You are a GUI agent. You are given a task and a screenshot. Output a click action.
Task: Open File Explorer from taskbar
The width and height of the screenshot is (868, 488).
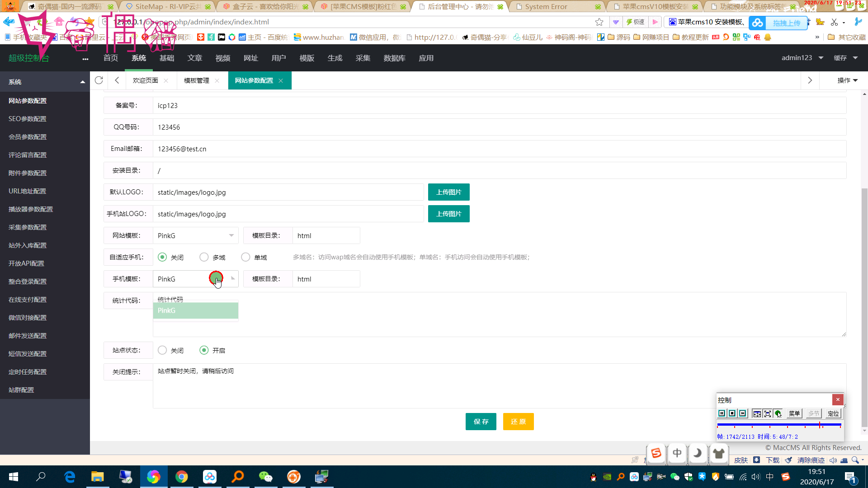[x=98, y=477]
